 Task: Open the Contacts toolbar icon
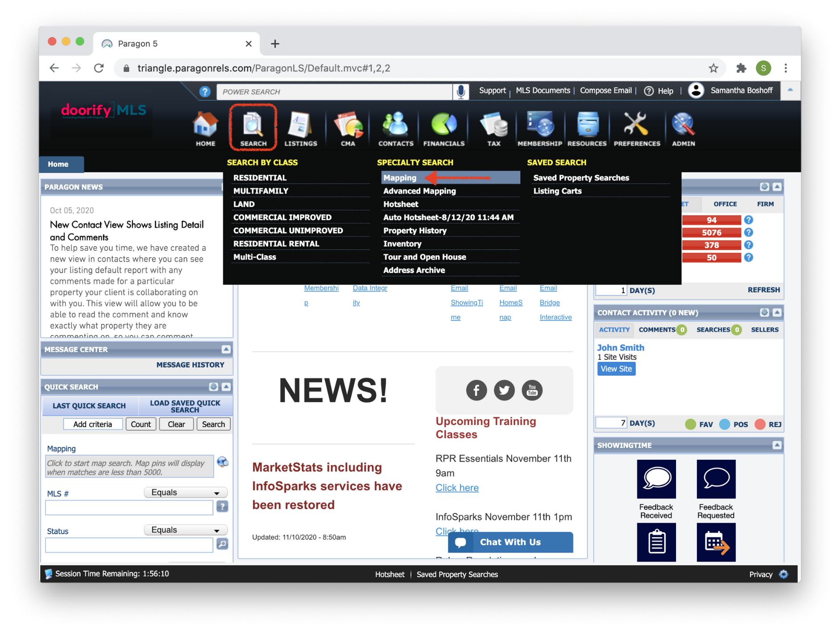(x=396, y=129)
